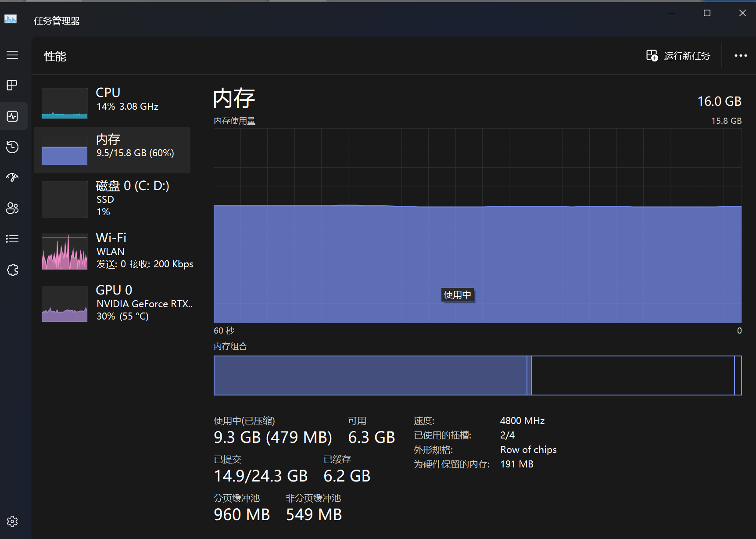Click the CPU mini usage graph
This screenshot has width=756, height=539.
pyautogui.click(x=64, y=104)
